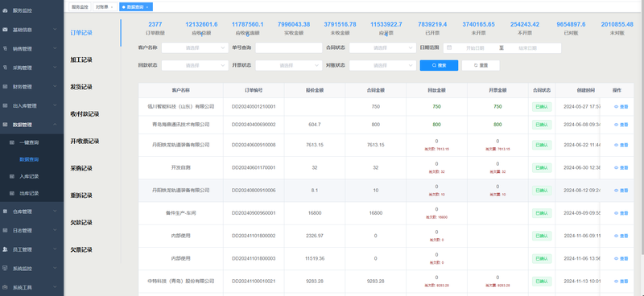Click the 销售管理 sidebar icon

[x=5, y=49]
